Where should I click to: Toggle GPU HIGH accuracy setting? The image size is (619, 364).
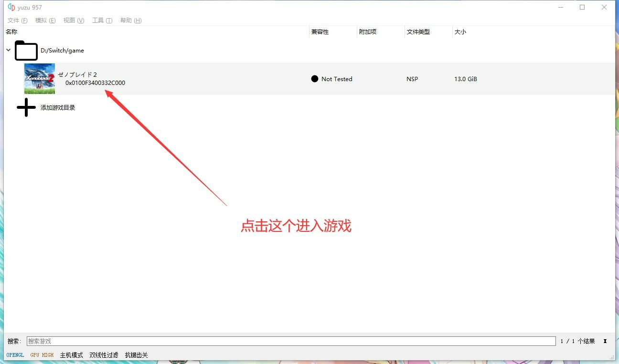coord(42,355)
